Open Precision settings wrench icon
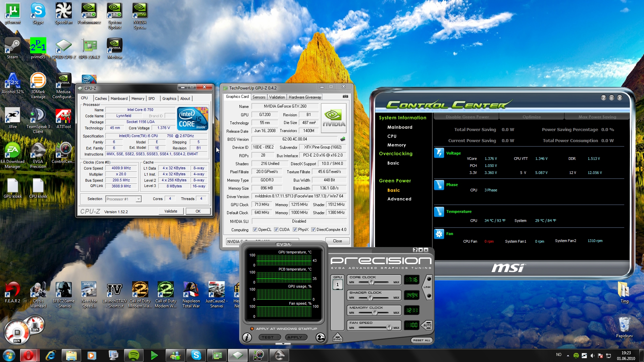644x362 pixels. point(321,338)
